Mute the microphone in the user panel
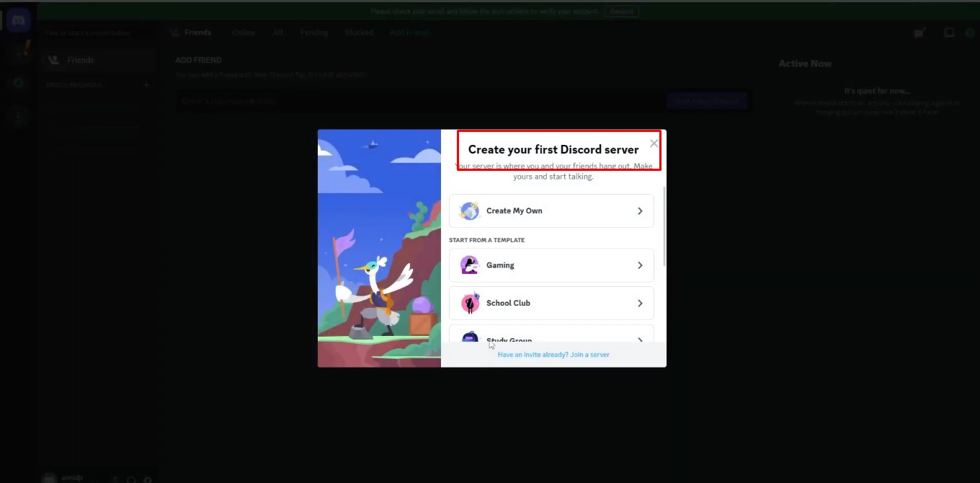This screenshot has width=980, height=483. [113, 478]
